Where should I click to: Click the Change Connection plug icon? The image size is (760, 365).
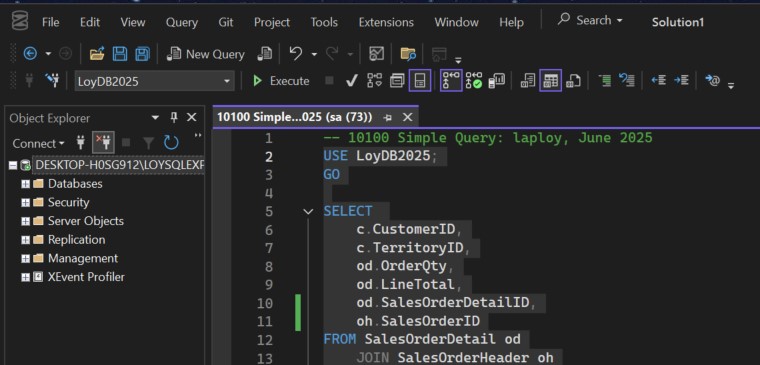52,80
